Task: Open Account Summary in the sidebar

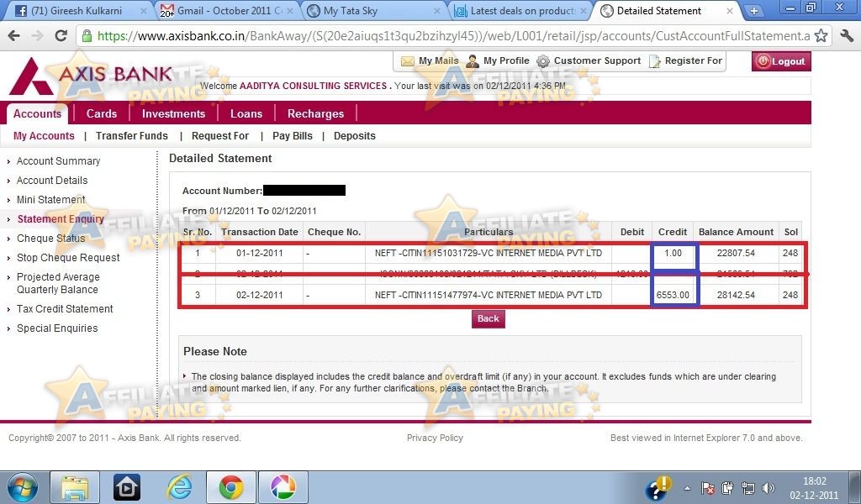Action: pyautogui.click(x=58, y=161)
